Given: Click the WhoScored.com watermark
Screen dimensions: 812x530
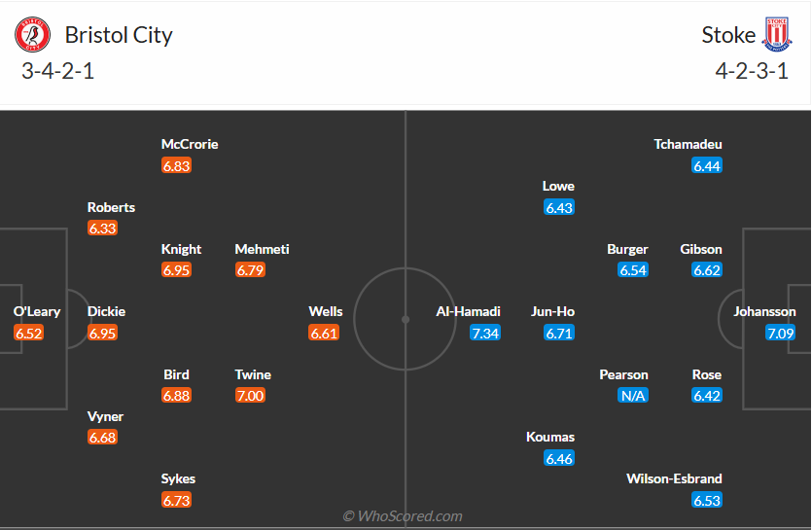Looking at the screenshot, I should (x=403, y=515).
